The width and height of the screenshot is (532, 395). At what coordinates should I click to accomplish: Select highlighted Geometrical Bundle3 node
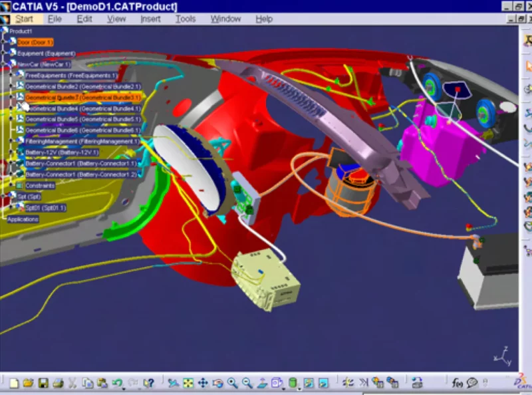click(x=83, y=98)
